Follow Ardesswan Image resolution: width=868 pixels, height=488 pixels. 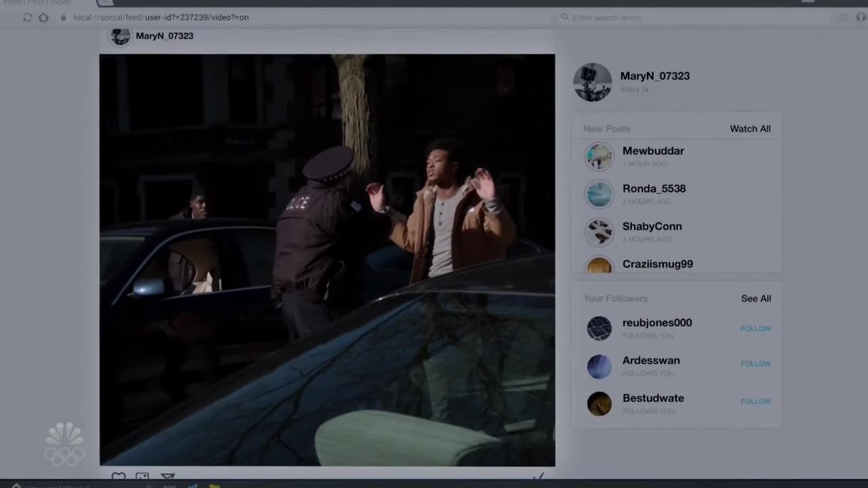point(755,363)
